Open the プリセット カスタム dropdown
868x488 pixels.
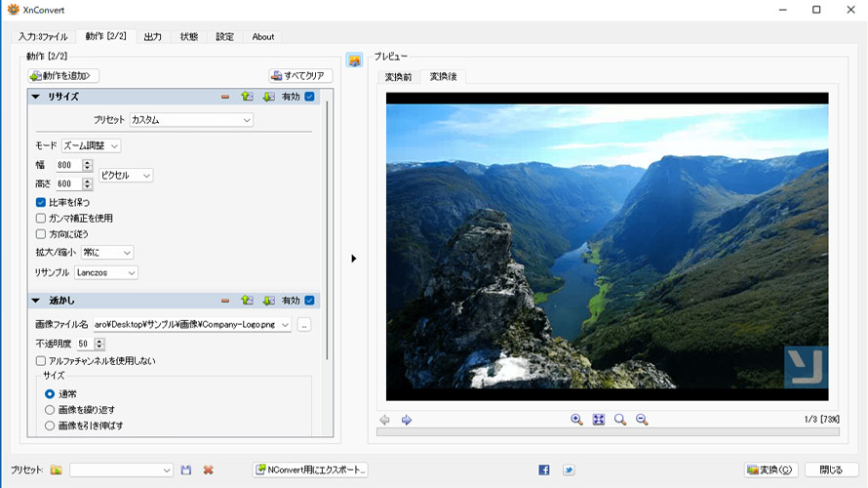click(x=191, y=120)
